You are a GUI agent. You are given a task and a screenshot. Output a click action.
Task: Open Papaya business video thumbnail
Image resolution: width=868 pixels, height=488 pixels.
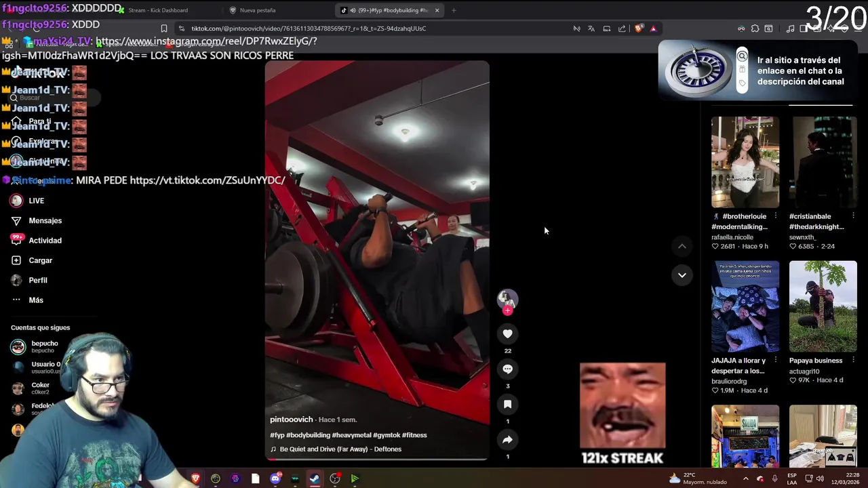823,306
